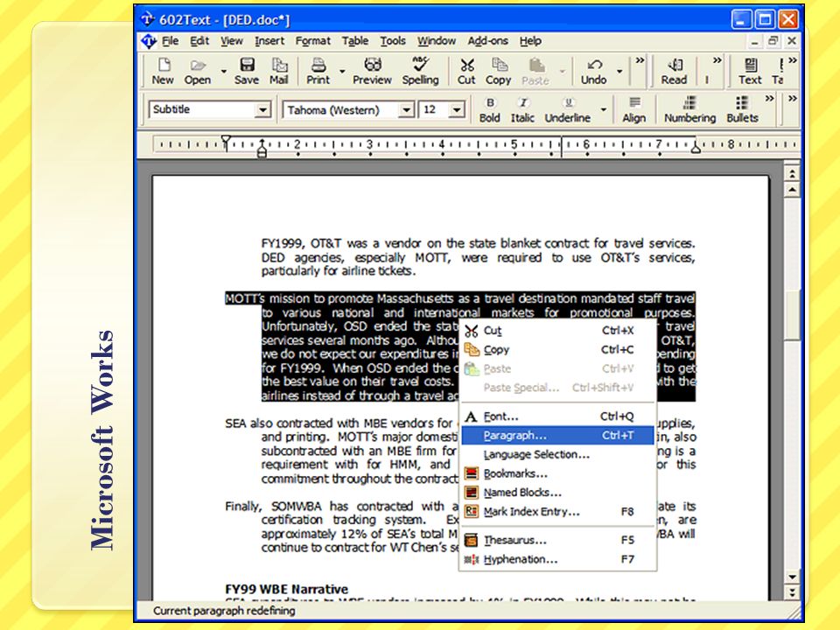The height and width of the screenshot is (630, 840).
Task: Click the Copy toolbar icon
Action: click(x=499, y=71)
